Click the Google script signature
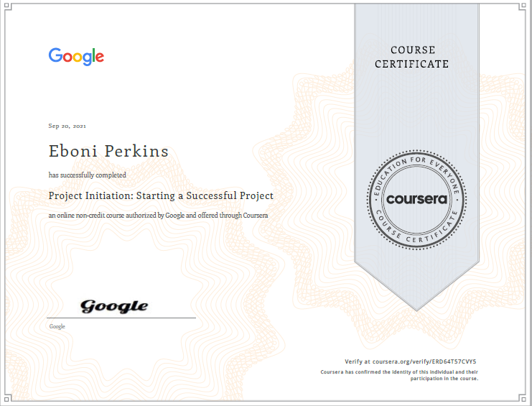The width and height of the screenshot is (532, 406). click(114, 307)
